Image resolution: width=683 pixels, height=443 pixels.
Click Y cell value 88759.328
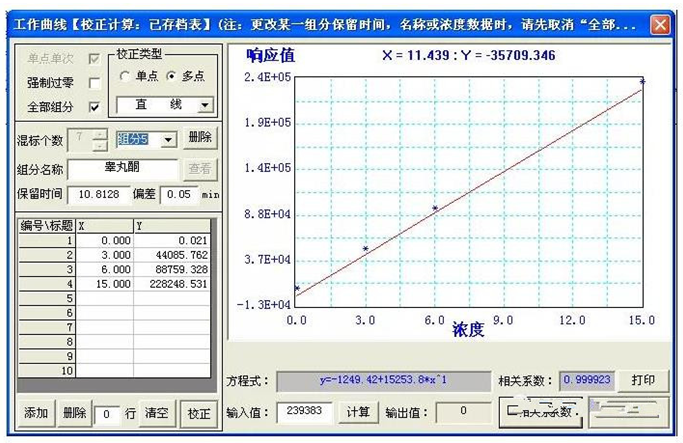172,269
